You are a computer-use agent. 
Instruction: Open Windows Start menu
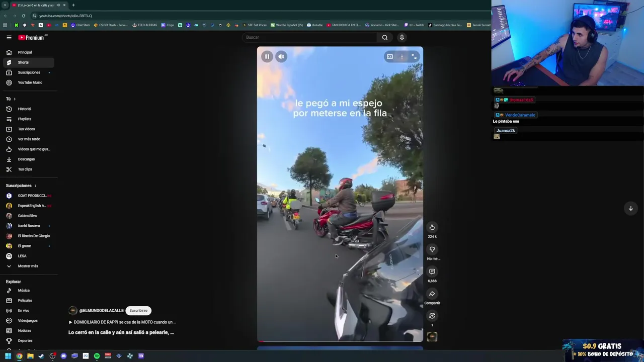pos(8,356)
